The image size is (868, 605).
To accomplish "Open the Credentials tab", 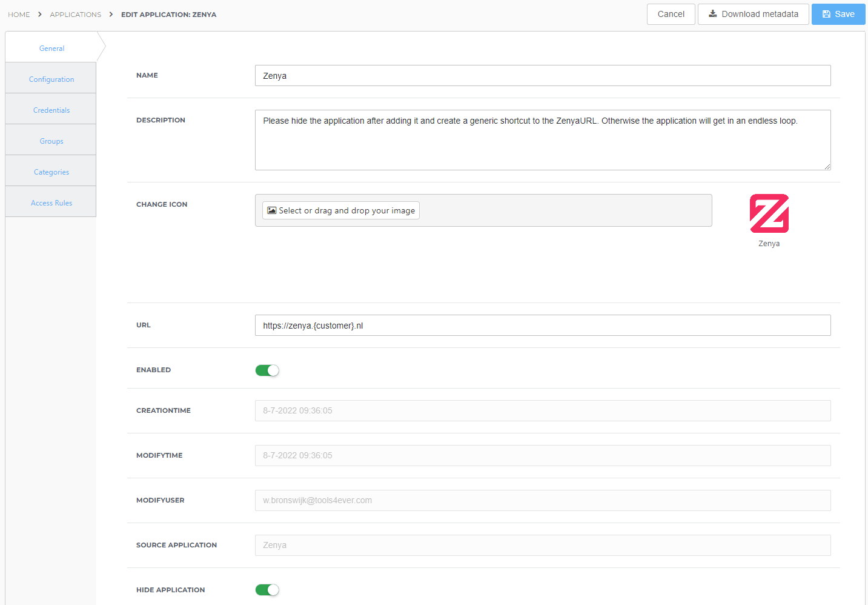I will (x=51, y=110).
